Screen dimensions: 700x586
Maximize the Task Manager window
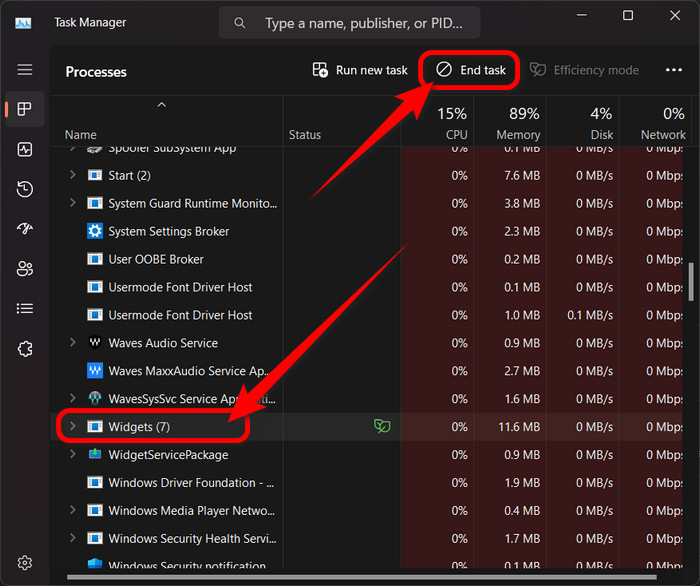point(628,15)
